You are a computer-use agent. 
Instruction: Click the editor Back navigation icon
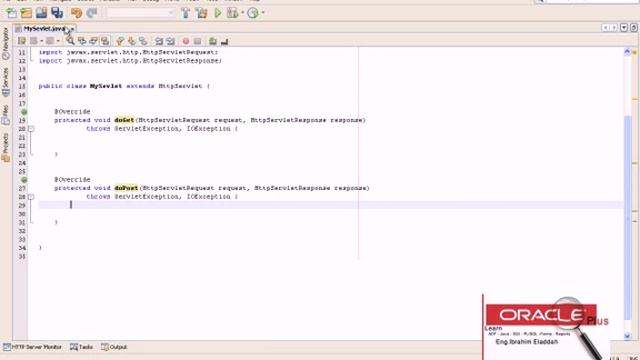34,41
